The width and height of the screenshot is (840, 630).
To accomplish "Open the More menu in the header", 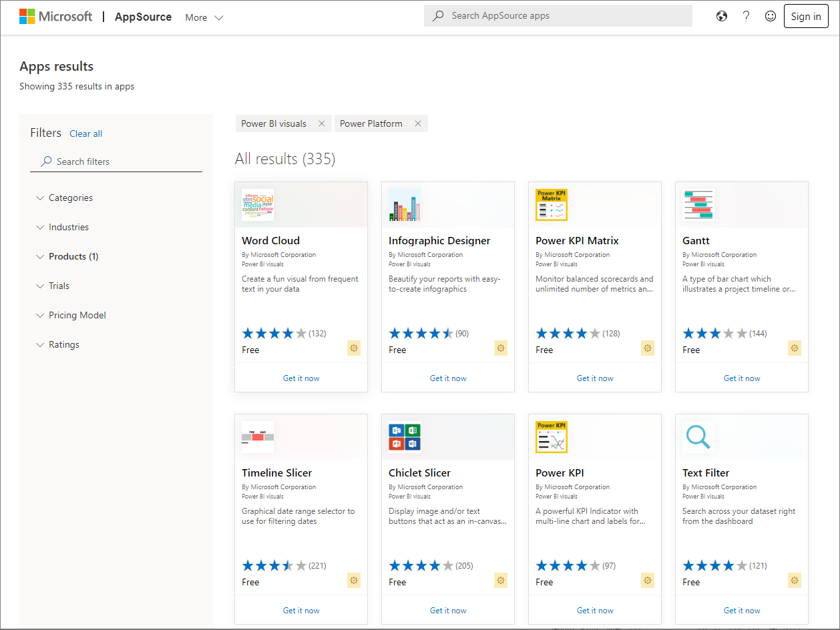I will tap(204, 17).
